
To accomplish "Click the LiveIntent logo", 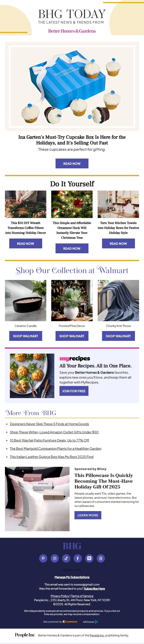I will [x=70, y=622].
